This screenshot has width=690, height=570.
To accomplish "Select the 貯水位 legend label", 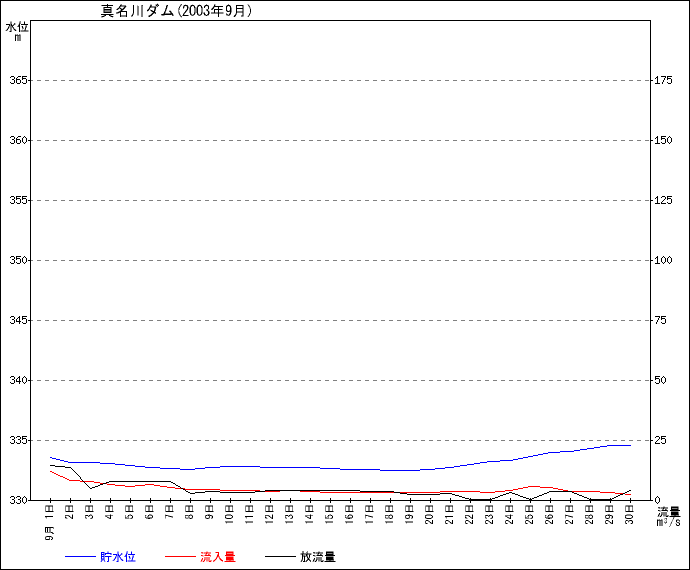I will tap(117, 556).
